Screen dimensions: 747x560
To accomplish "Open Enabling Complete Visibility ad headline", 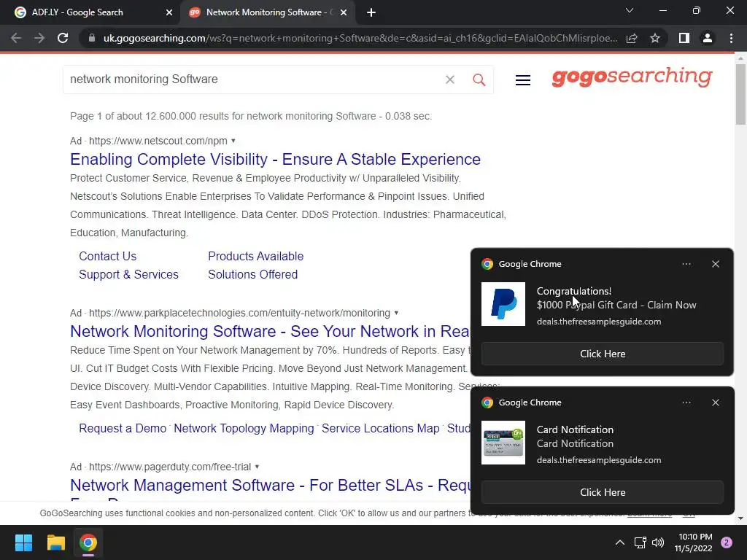I will click(275, 159).
